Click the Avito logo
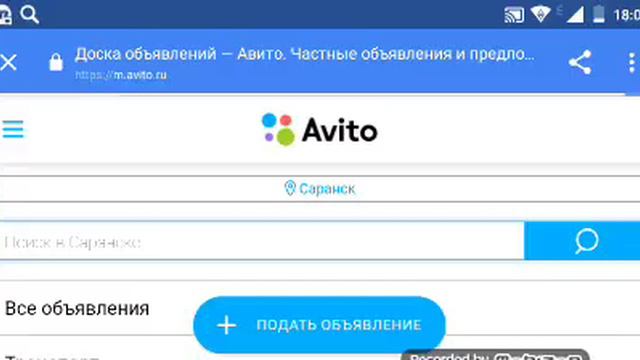Image resolution: width=640 pixels, height=360 pixels. (320, 130)
